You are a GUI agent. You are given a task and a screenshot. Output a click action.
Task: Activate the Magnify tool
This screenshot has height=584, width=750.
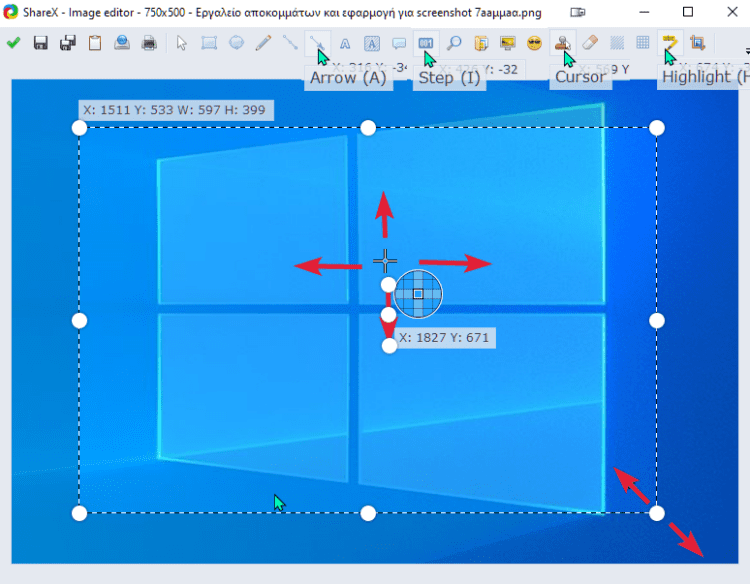pyautogui.click(x=453, y=43)
